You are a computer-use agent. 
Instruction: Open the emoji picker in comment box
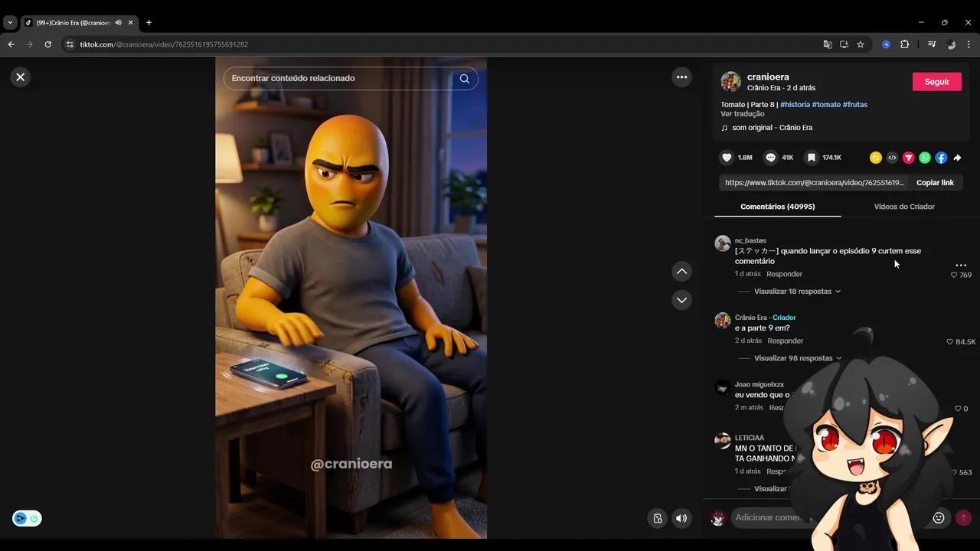coord(939,517)
